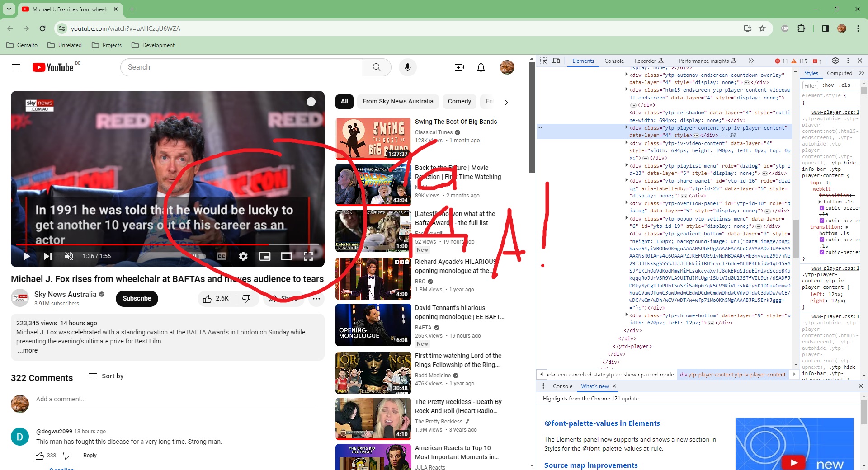This screenshot has width=868, height=470.
Task: Expand the ytp-chrome-bottom div node
Action: point(627,315)
